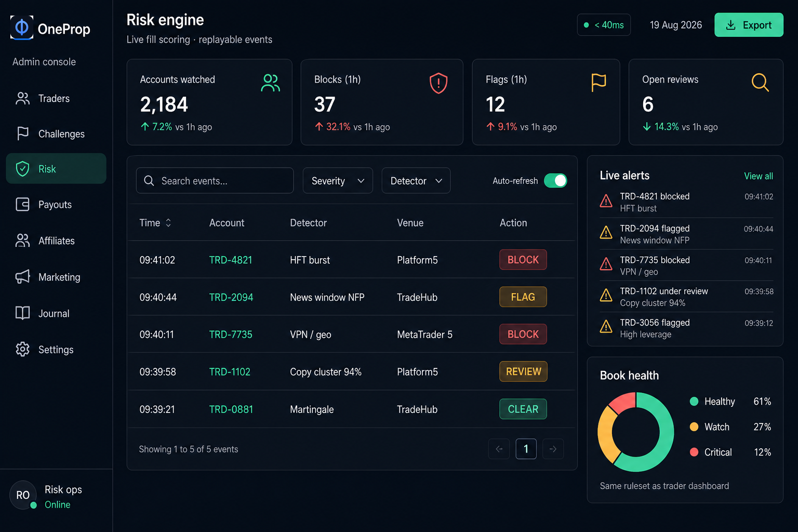Click the OneProp logo icon

click(x=22, y=27)
